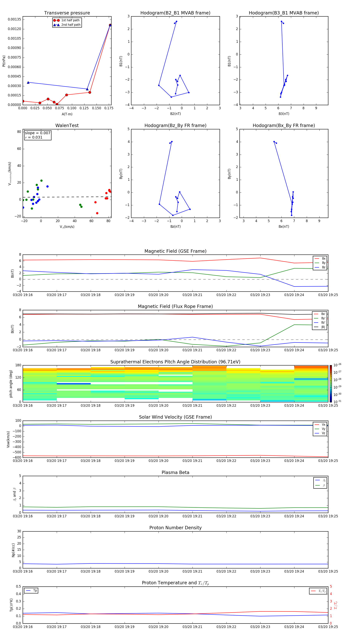Select the |B| legend entry in Flux Rope panel
The width and height of the screenshot is (351, 644).
[x=320, y=327]
